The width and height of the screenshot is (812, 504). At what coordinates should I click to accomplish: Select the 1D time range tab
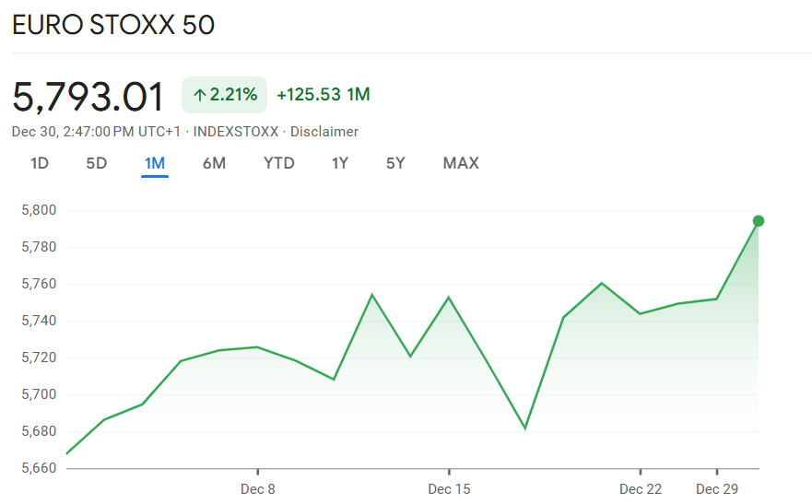click(x=40, y=163)
